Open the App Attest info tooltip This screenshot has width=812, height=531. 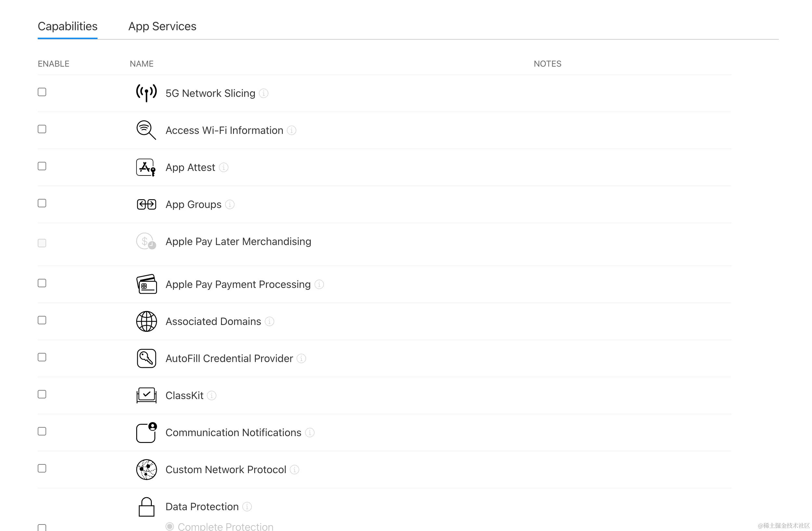click(x=223, y=167)
